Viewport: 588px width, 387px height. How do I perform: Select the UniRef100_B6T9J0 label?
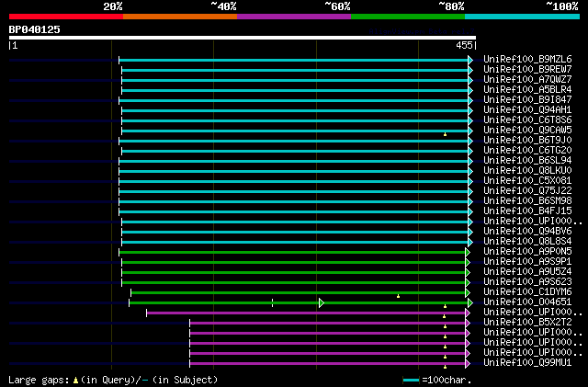point(527,141)
